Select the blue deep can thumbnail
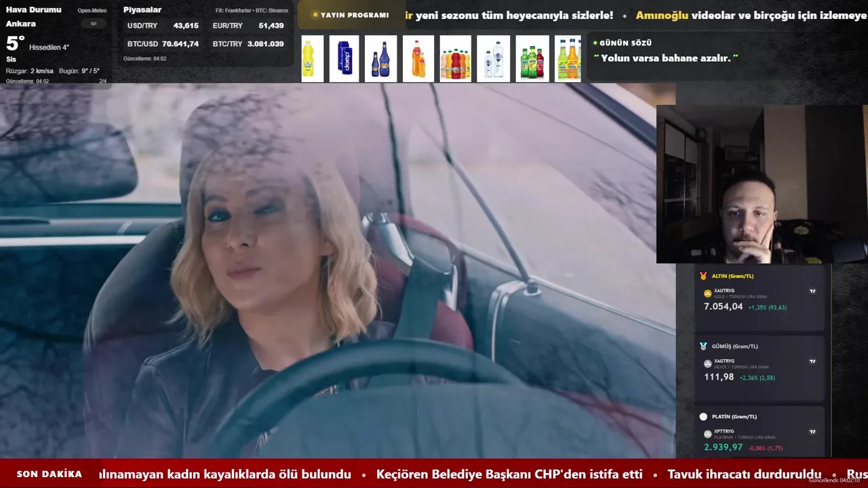 point(344,59)
